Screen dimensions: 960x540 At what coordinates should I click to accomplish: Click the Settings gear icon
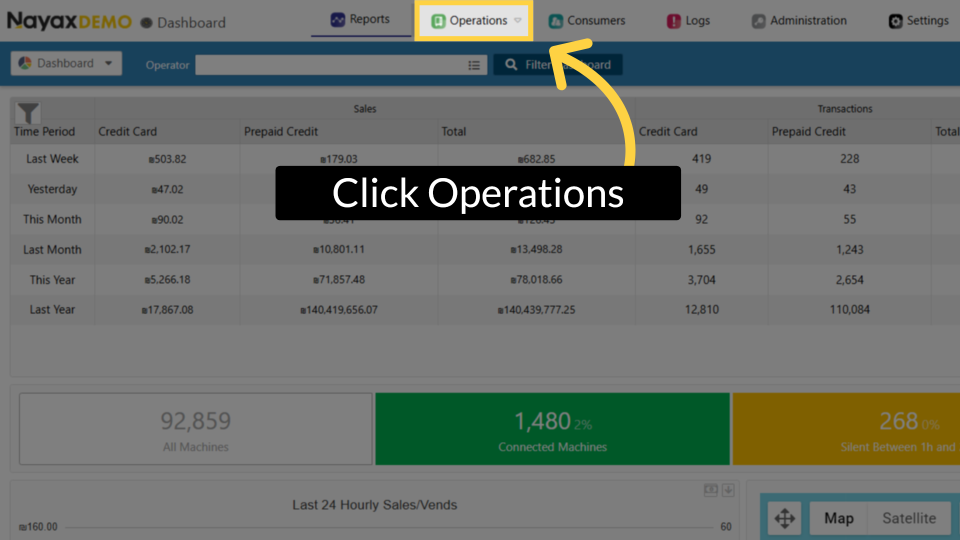[896, 21]
